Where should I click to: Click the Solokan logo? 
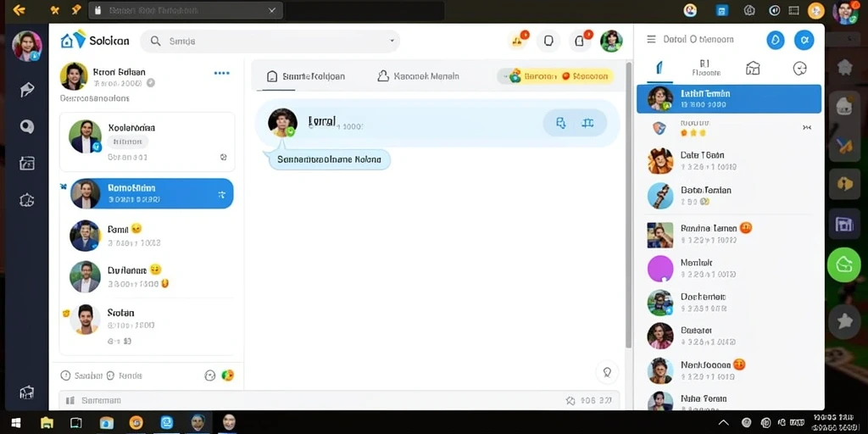(95, 41)
